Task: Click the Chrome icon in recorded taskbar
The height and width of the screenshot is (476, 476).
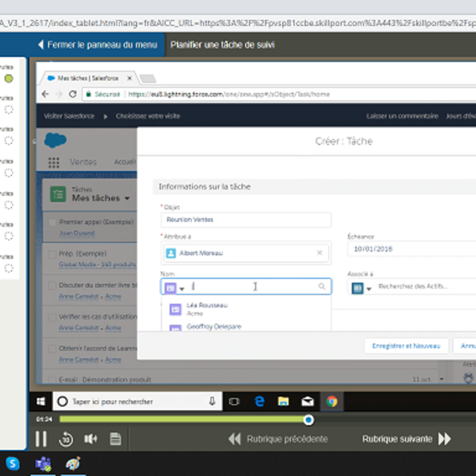Action: point(332,401)
